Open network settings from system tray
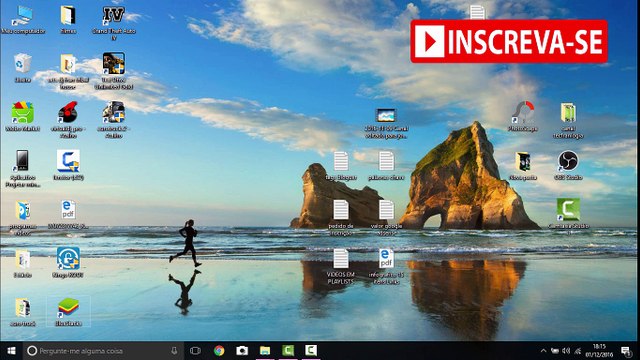 click(578, 351)
